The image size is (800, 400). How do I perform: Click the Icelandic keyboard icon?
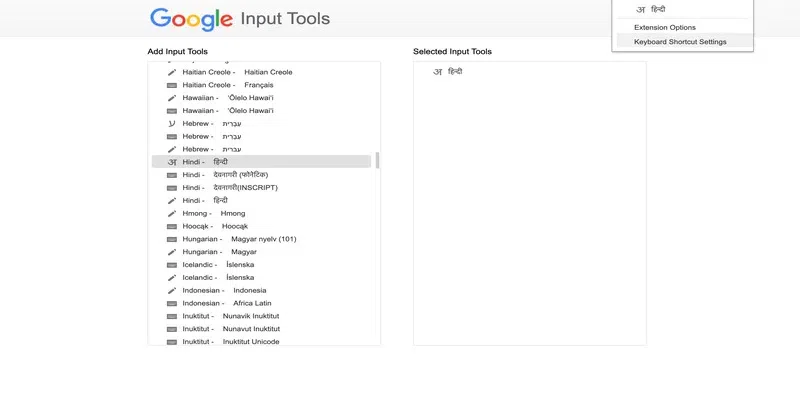click(172, 265)
